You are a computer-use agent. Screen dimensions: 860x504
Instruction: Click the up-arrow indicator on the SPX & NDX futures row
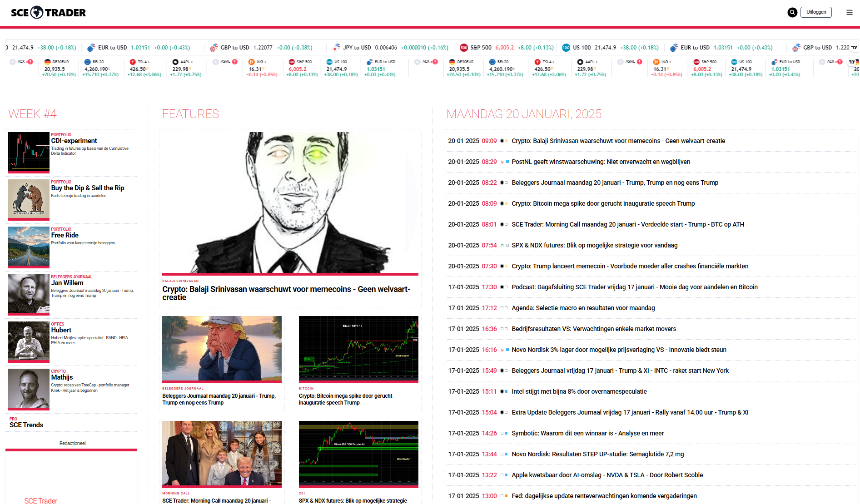502,246
